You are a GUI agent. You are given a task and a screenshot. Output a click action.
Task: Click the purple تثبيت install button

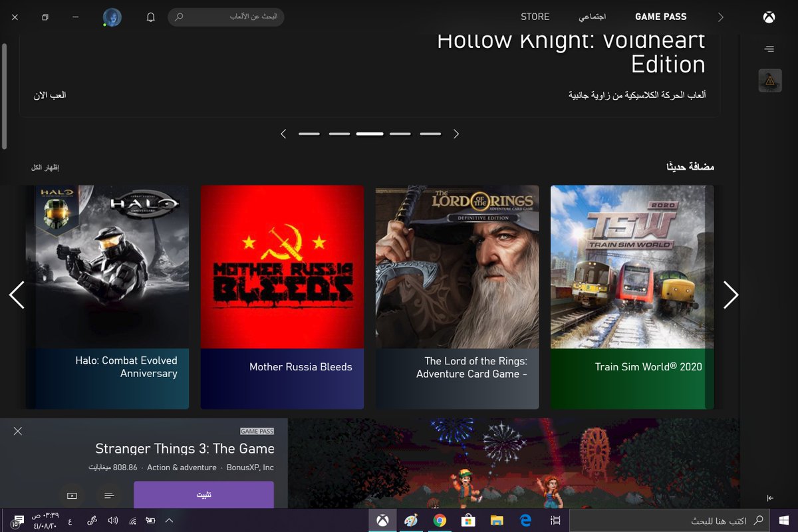click(203, 495)
